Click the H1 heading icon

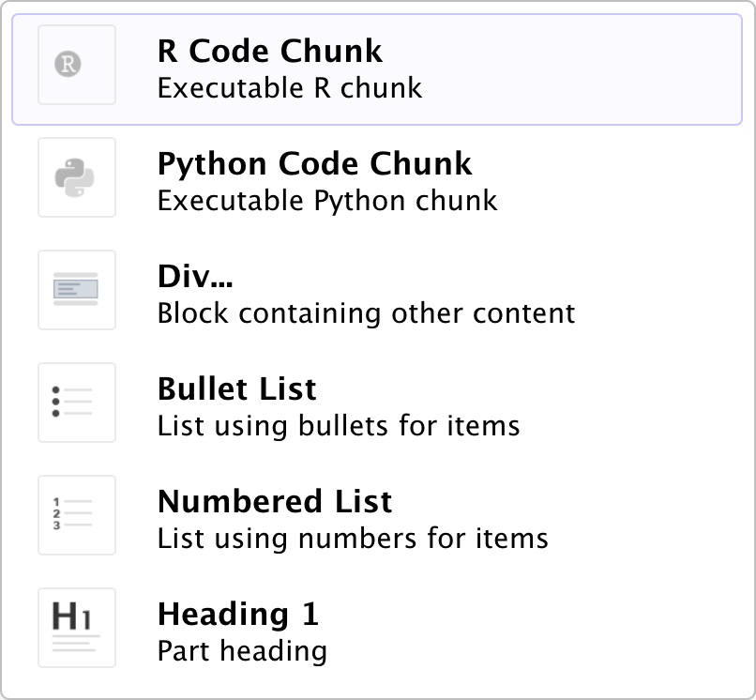(76, 628)
